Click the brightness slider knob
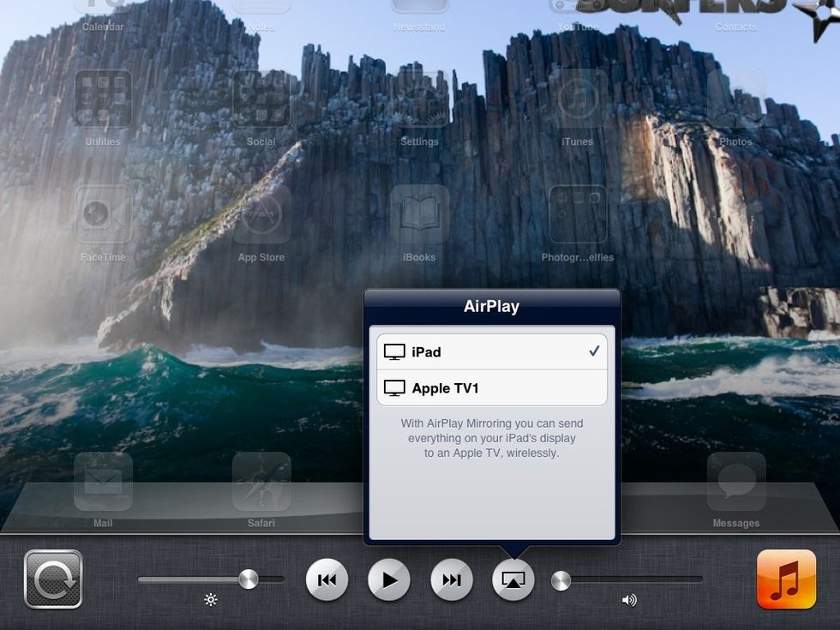This screenshot has height=630, width=840. (x=248, y=579)
